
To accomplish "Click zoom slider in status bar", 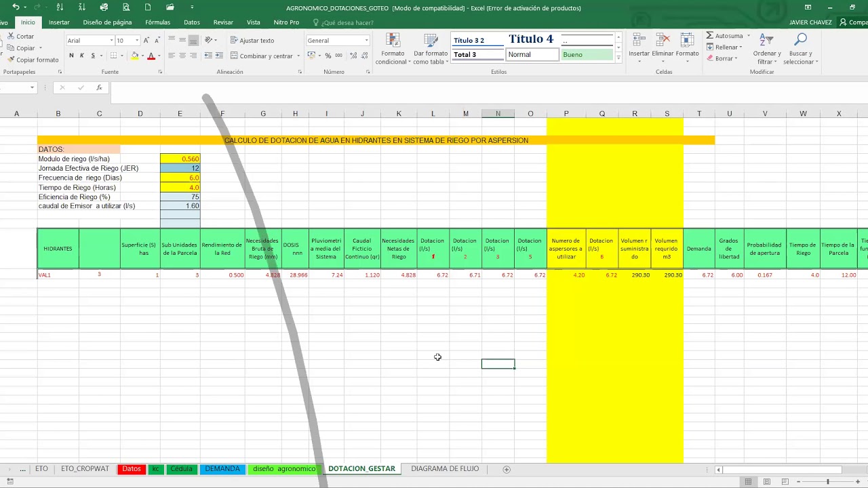I will click(x=827, y=482).
